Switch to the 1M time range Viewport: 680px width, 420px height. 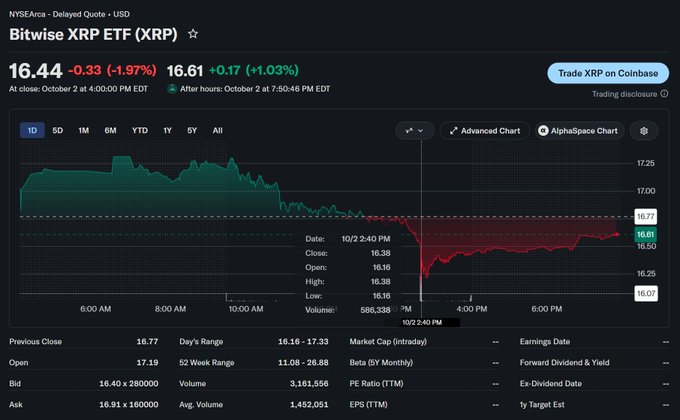point(84,130)
